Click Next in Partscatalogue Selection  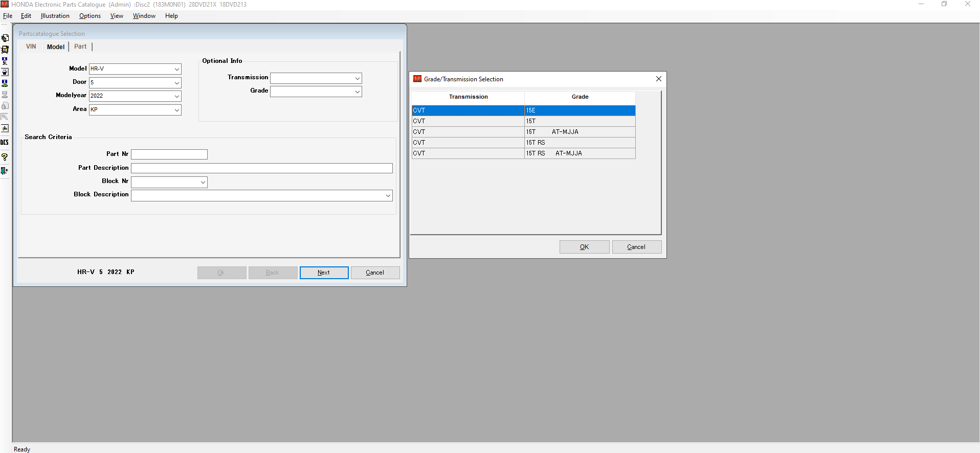[324, 273]
